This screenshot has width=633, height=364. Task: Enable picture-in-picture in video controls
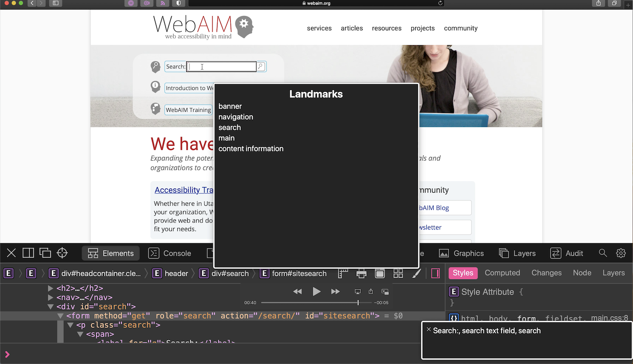point(385,292)
